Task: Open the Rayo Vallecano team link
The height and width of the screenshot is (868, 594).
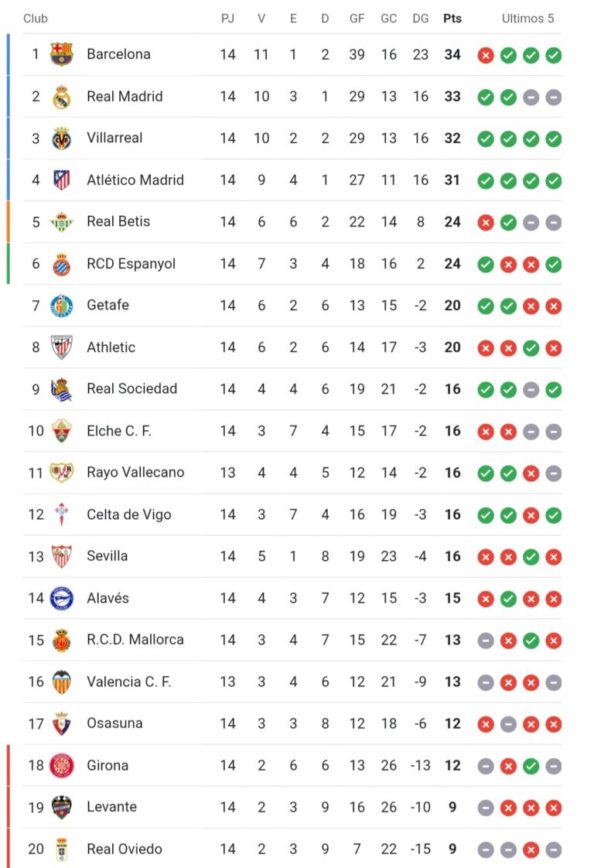Action: click(x=135, y=472)
